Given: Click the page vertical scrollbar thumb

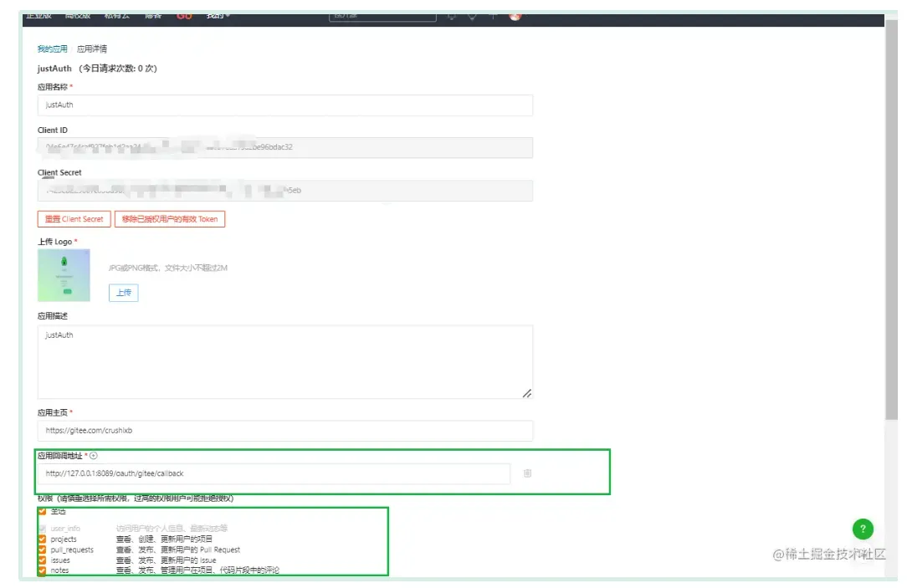Looking at the screenshot, I should pos(891,220).
